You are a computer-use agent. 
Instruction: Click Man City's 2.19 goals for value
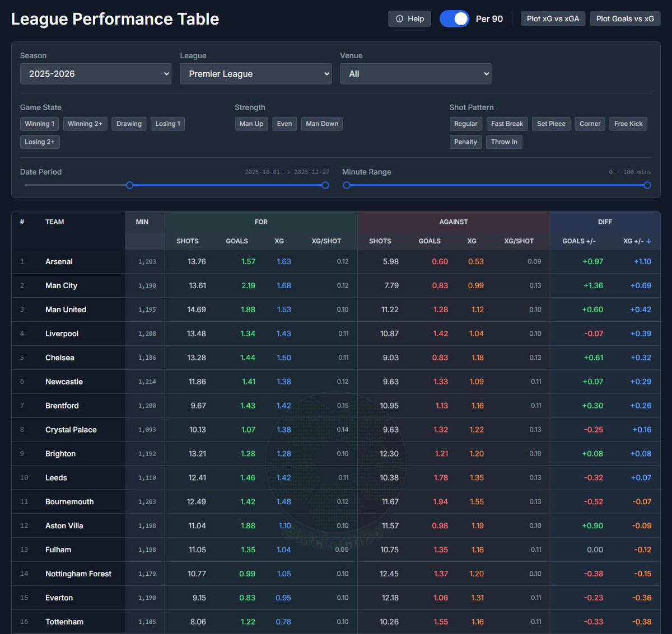tap(248, 285)
